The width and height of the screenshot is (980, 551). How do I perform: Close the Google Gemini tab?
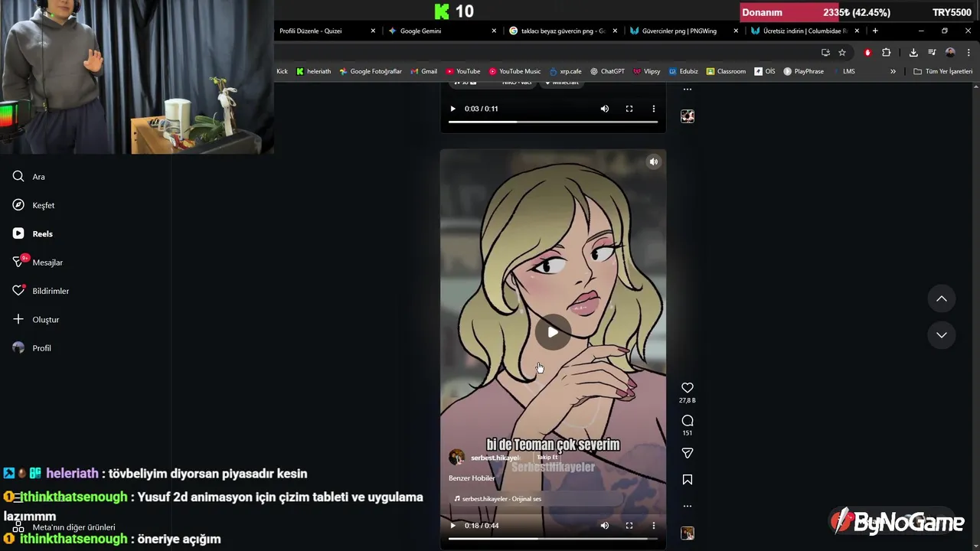click(x=494, y=31)
